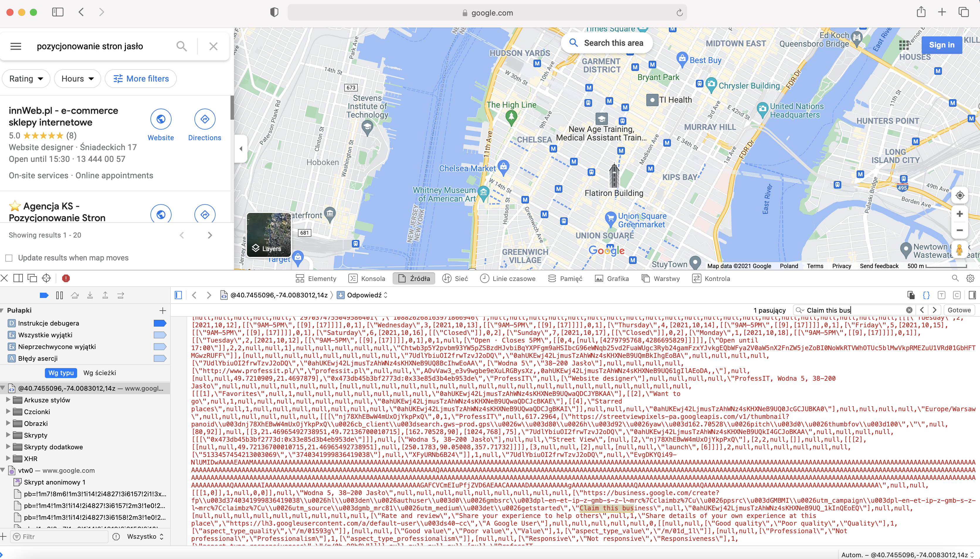Toggle Błędy asercji breakpoint
980x559 pixels.
pyautogui.click(x=160, y=358)
